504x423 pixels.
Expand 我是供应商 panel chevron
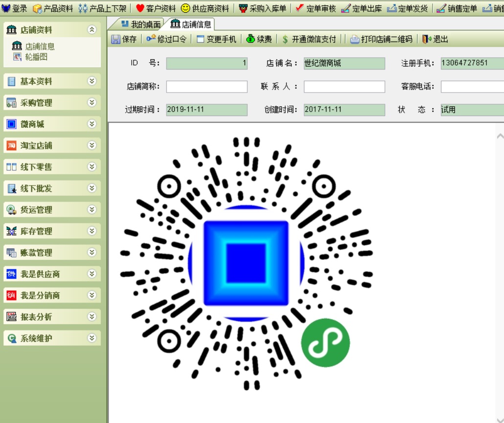click(92, 274)
